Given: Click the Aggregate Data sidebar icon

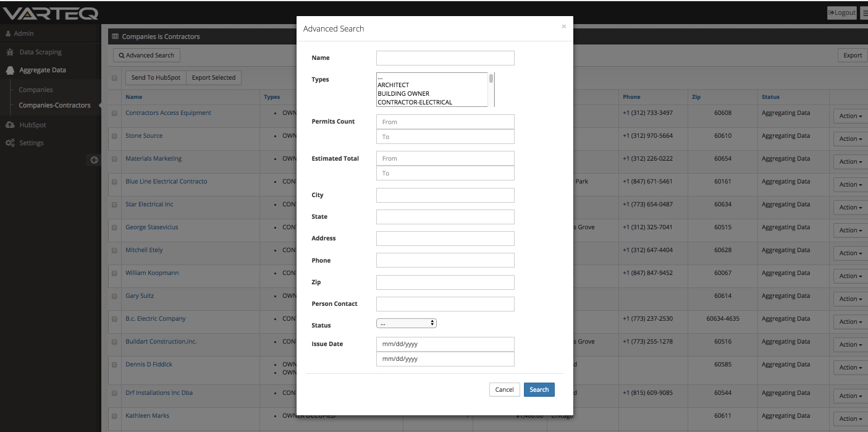Looking at the screenshot, I should (10, 70).
